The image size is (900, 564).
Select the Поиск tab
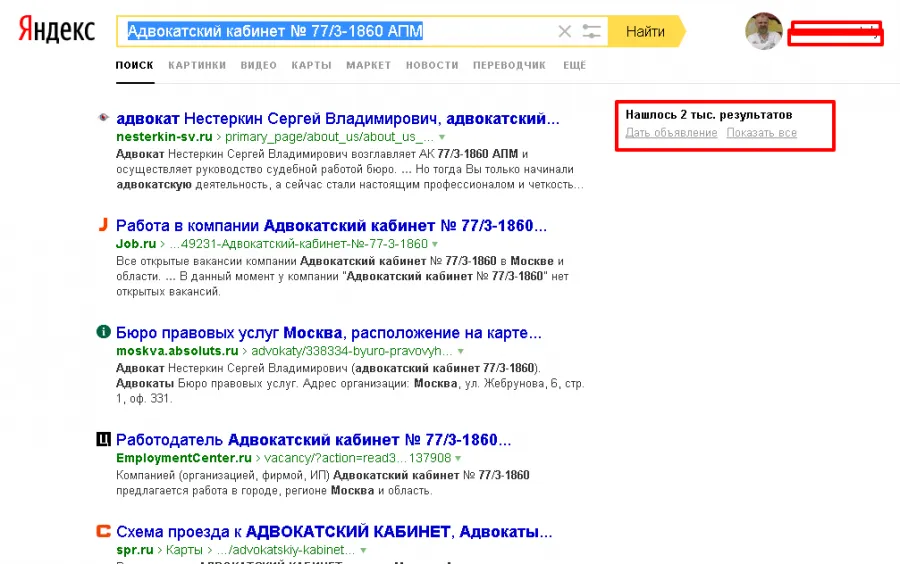click(134, 65)
